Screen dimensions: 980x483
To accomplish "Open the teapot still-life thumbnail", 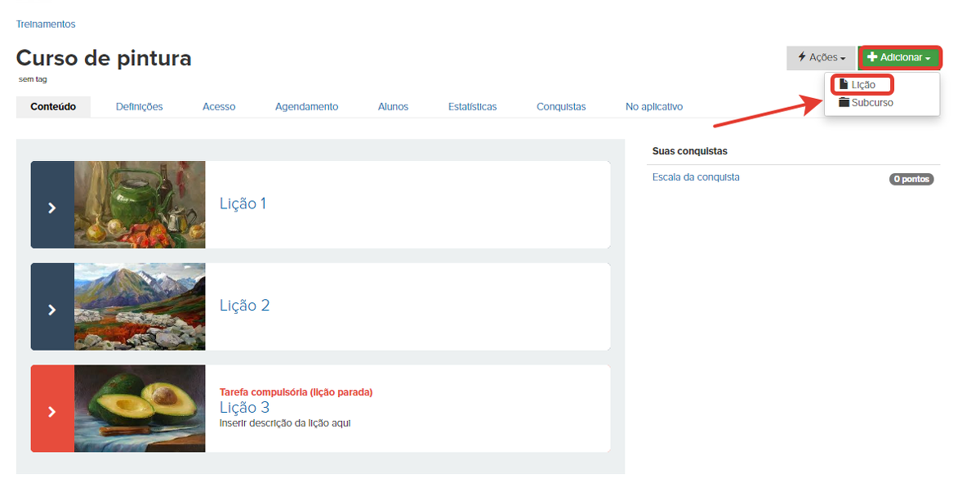I will click(140, 204).
